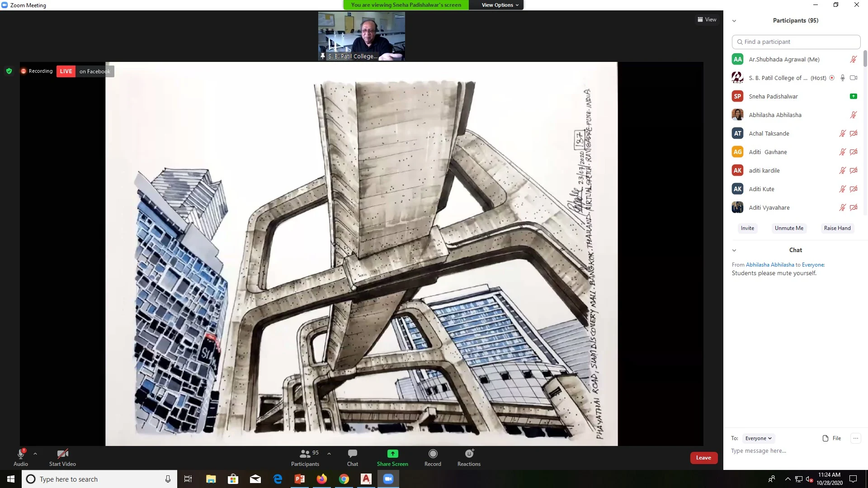Open the Everyone recipient dropdown
The image size is (868, 488).
[759, 438]
